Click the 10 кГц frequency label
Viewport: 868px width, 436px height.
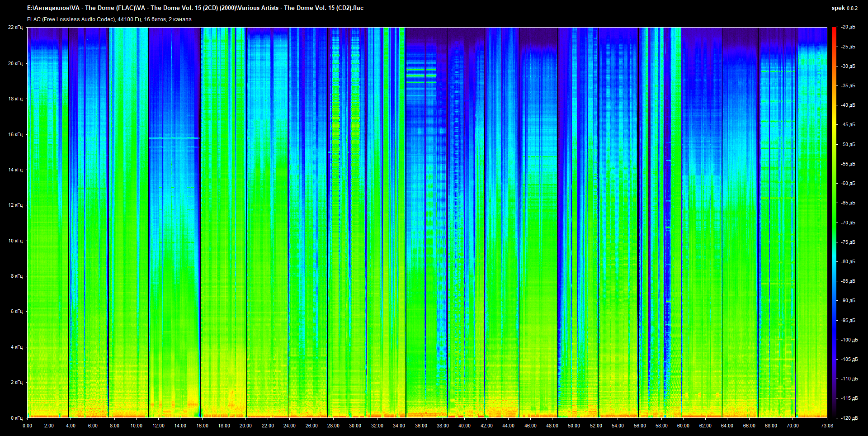click(15, 241)
